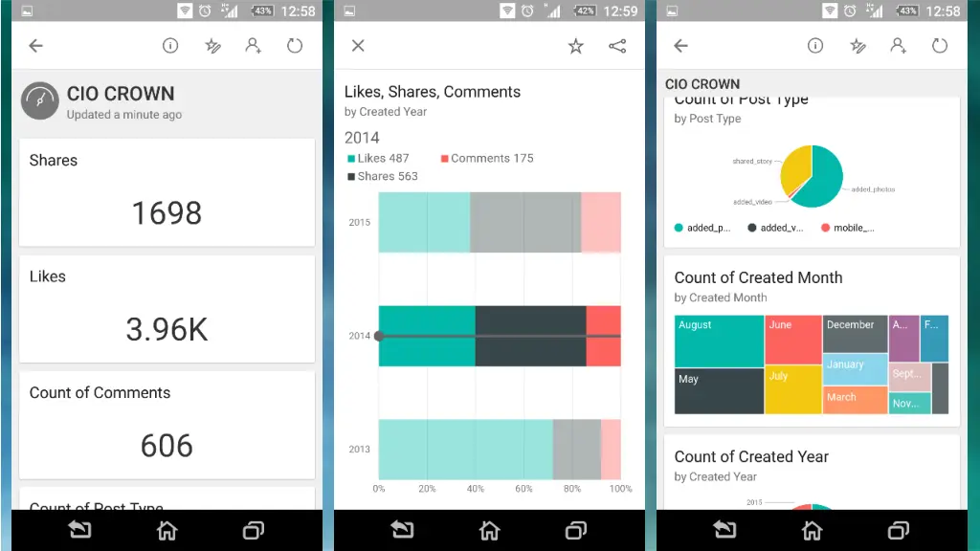This screenshot has width=980, height=551.
Task: Tap recent apps button on right phone
Action: [899, 530]
